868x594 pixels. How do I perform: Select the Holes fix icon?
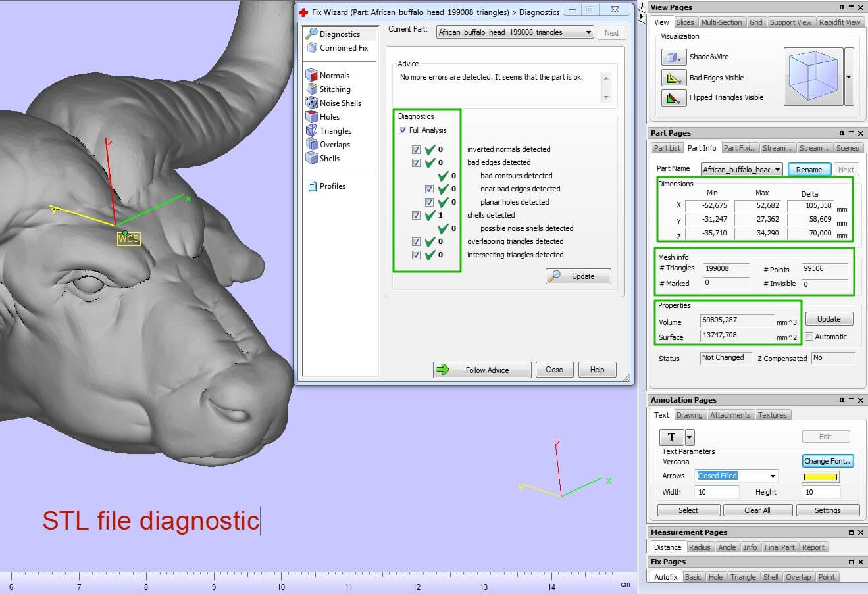(312, 116)
